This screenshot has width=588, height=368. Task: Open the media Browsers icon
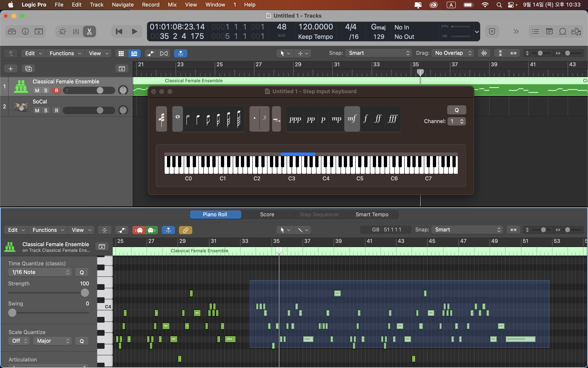click(576, 31)
